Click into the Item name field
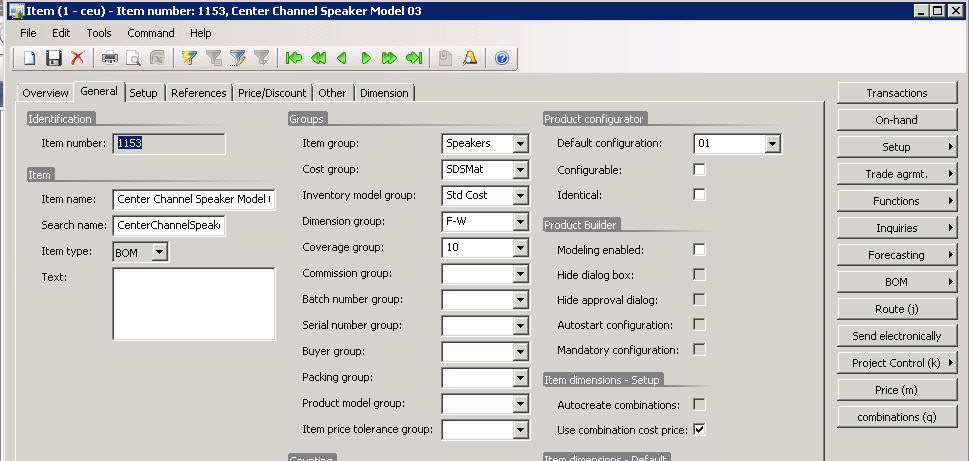The image size is (969, 461). click(x=193, y=199)
